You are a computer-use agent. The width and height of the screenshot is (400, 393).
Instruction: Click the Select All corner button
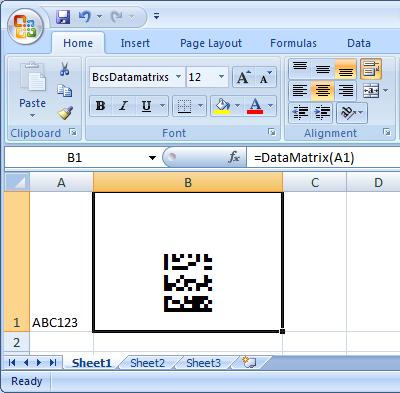(17, 182)
